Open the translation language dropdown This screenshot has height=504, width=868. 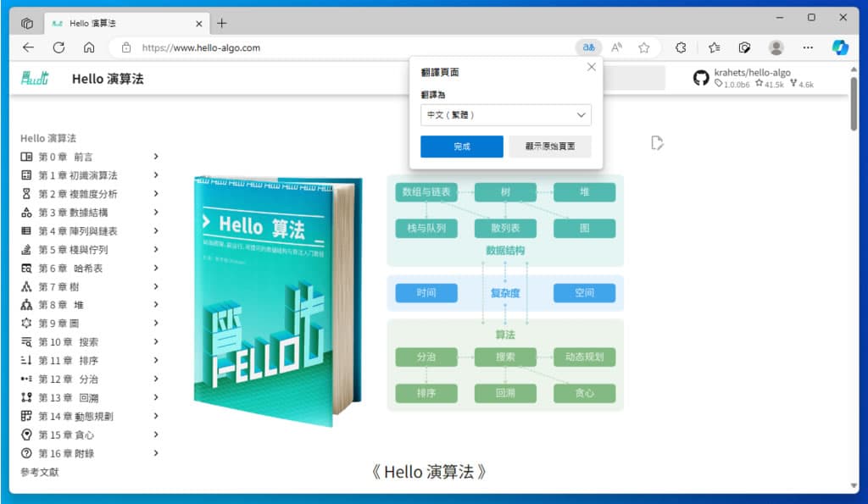click(505, 114)
